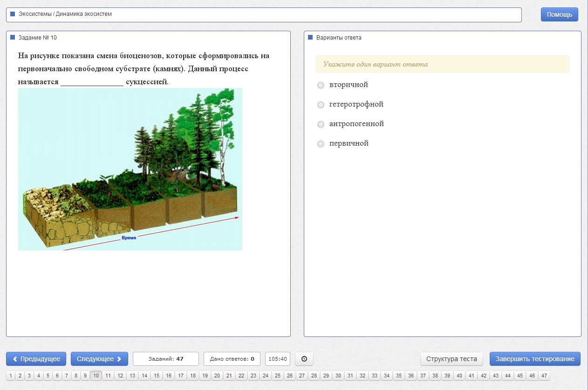Jump to question 9

click(x=85, y=376)
